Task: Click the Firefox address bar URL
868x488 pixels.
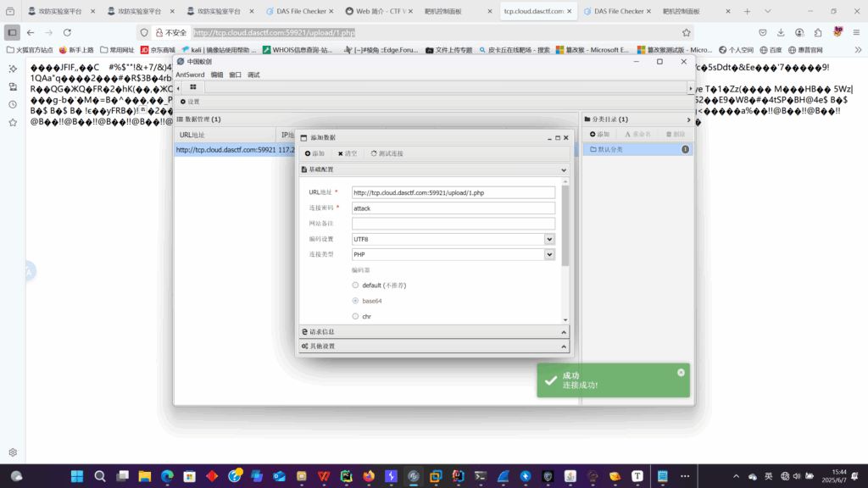Action: pos(274,33)
